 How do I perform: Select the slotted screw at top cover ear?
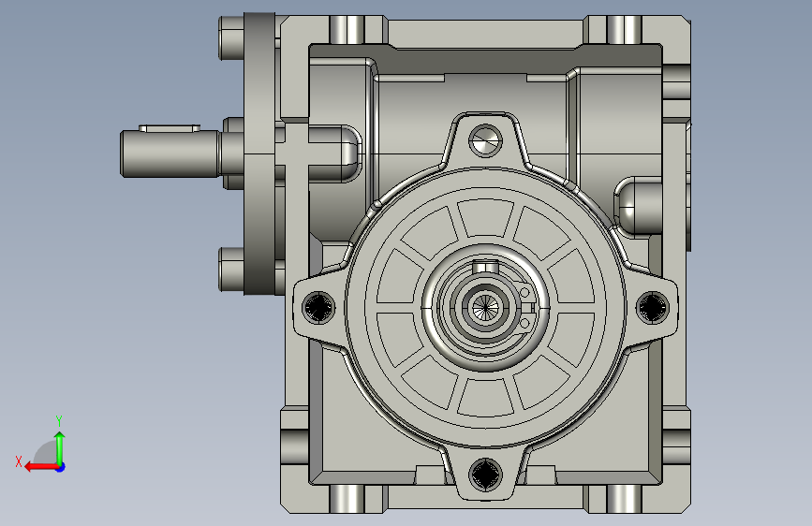[x=485, y=140]
